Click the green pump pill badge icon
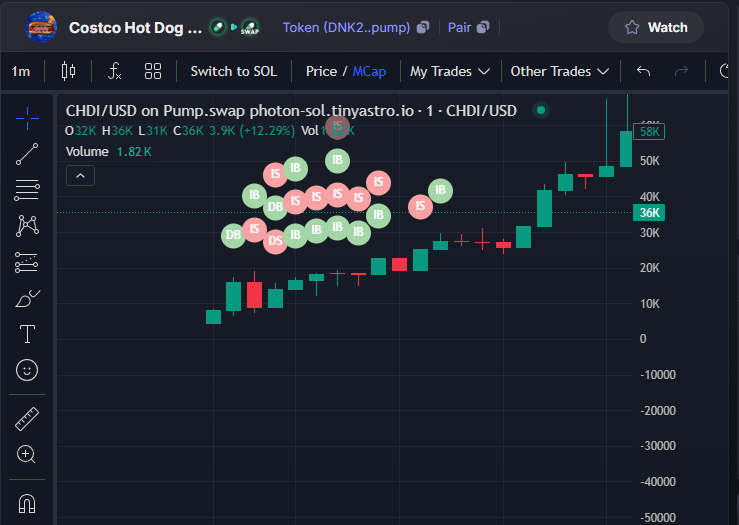This screenshot has width=739, height=525. [x=218, y=27]
